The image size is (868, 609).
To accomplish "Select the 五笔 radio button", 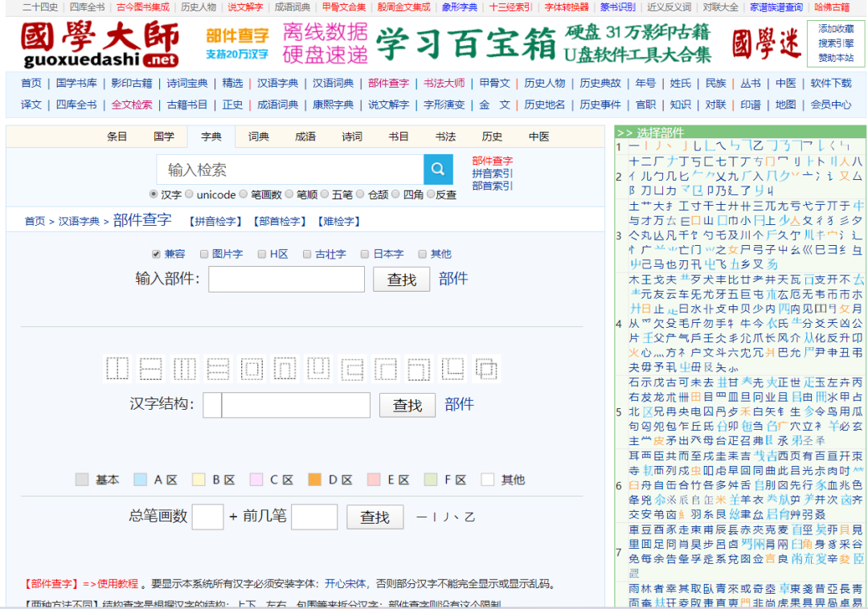I will pos(323,194).
